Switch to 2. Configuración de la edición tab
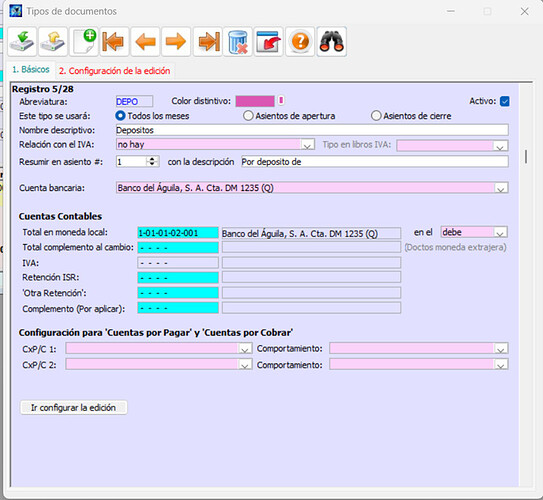This screenshot has height=500, width=543. click(x=115, y=71)
